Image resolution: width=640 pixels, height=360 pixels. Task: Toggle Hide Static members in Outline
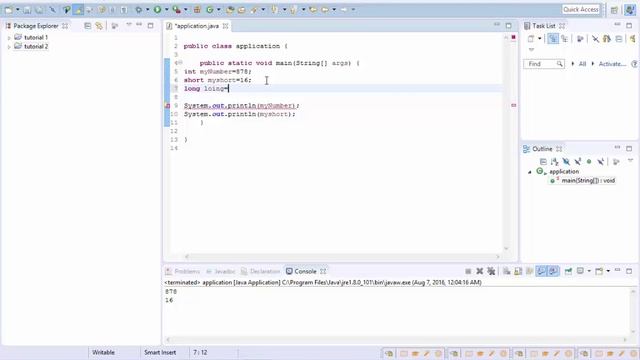coord(578,162)
